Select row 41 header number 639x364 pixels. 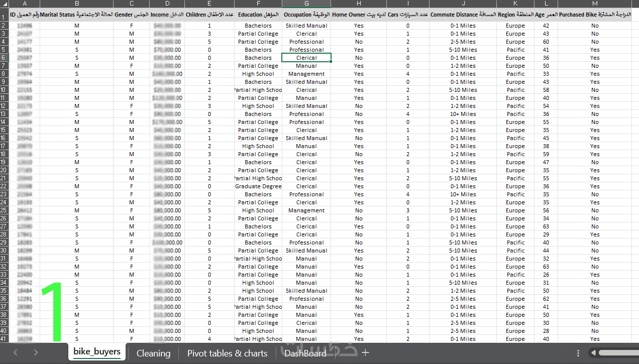pyautogui.click(x=5, y=339)
